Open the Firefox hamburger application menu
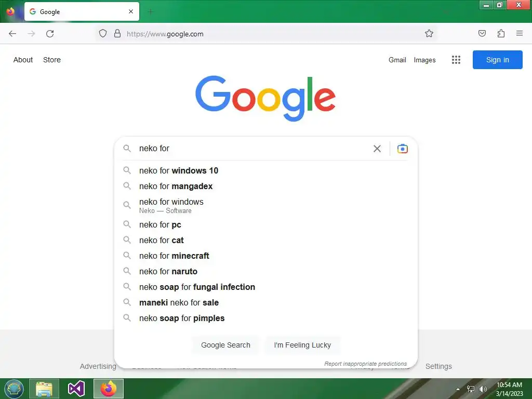The height and width of the screenshot is (399, 532). pyautogui.click(x=520, y=33)
